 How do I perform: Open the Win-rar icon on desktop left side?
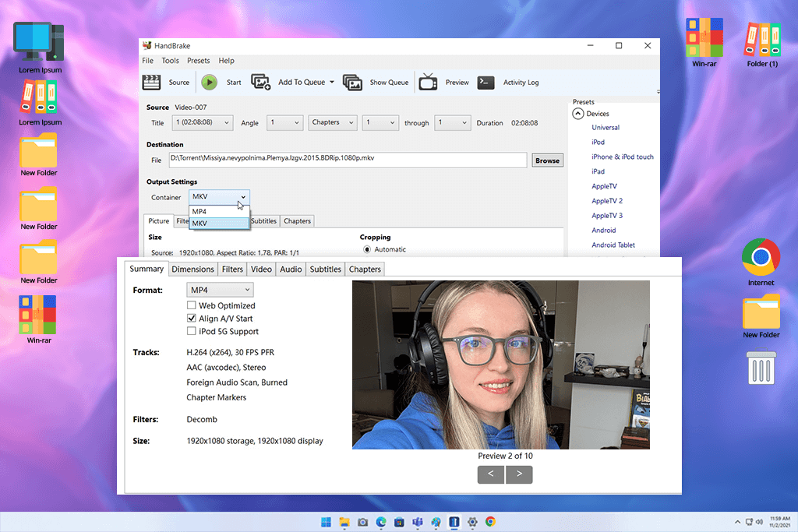click(x=38, y=314)
